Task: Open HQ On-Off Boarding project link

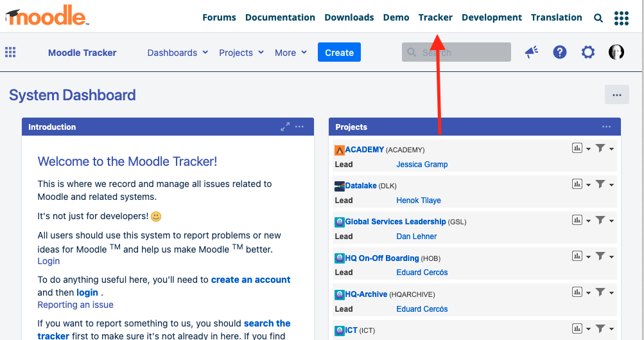Action: (x=382, y=258)
